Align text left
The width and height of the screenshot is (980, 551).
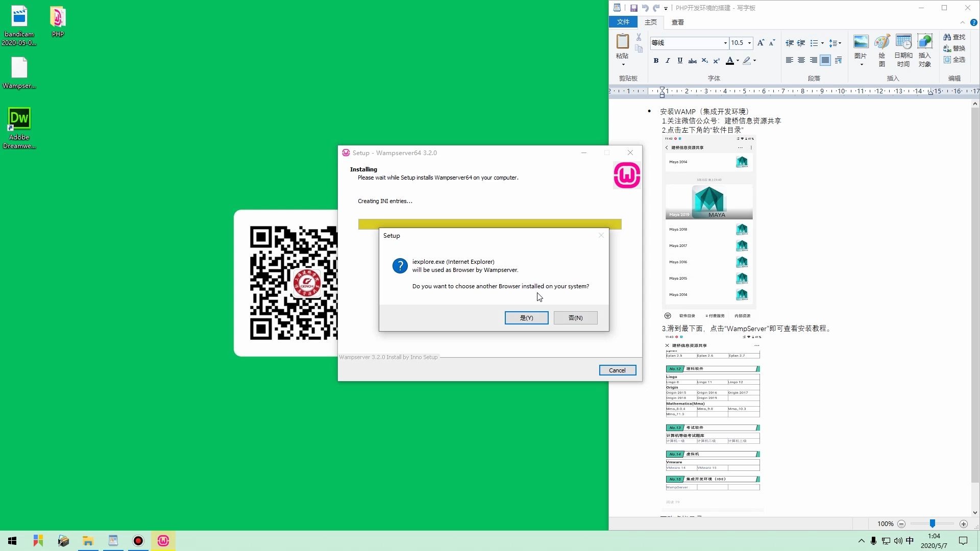(x=789, y=61)
